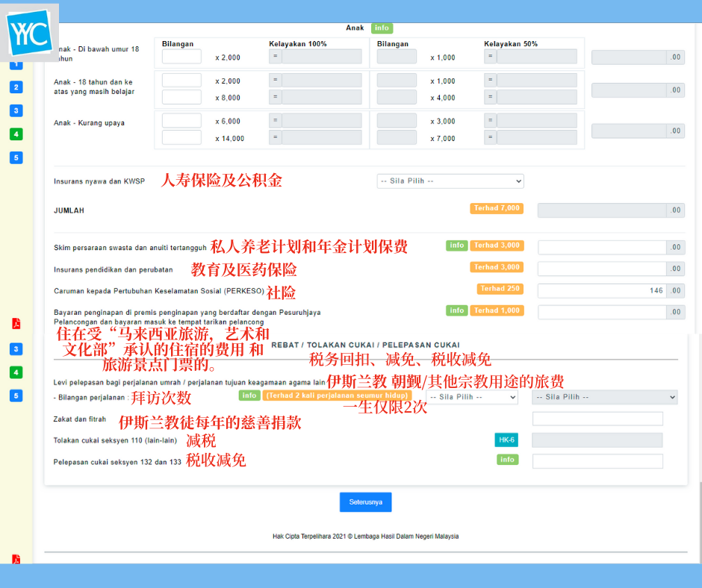The height and width of the screenshot is (588, 702).
Task: Click the 'REBAT / TOLAKAN CUKAI / PELEPASAN CUKAI' heading
Action: point(365,345)
